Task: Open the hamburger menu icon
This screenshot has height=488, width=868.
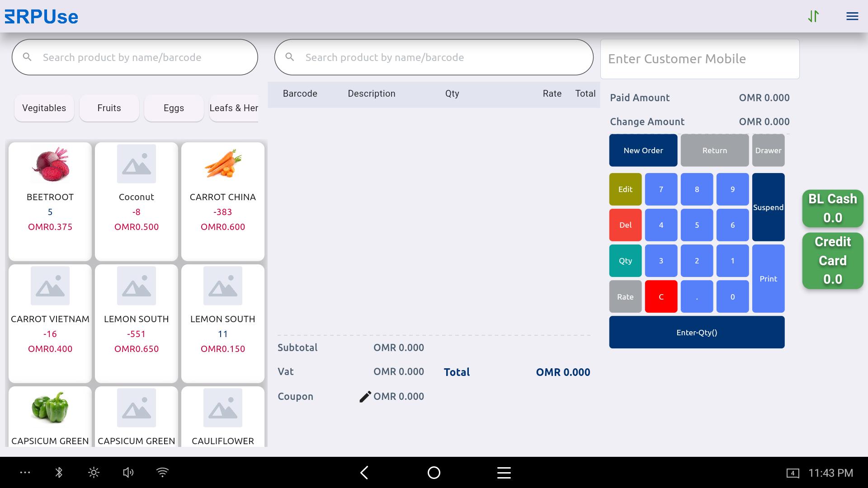Action: (x=852, y=17)
